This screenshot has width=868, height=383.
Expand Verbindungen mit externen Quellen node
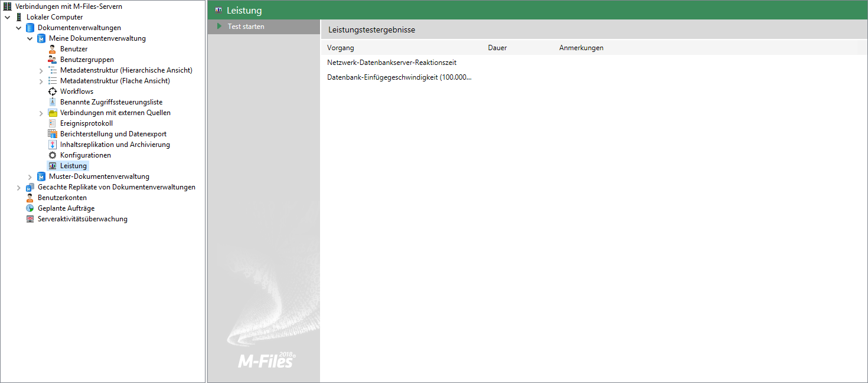coord(41,113)
